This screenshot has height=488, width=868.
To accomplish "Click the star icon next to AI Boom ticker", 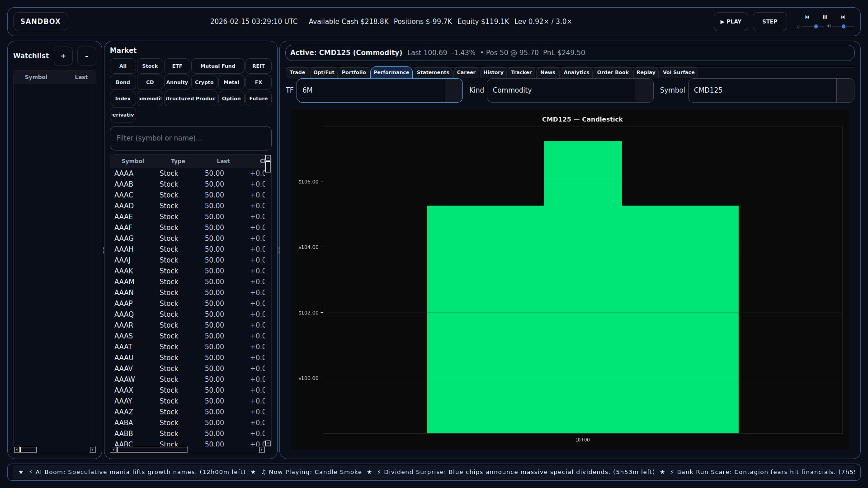I will tap(21, 472).
